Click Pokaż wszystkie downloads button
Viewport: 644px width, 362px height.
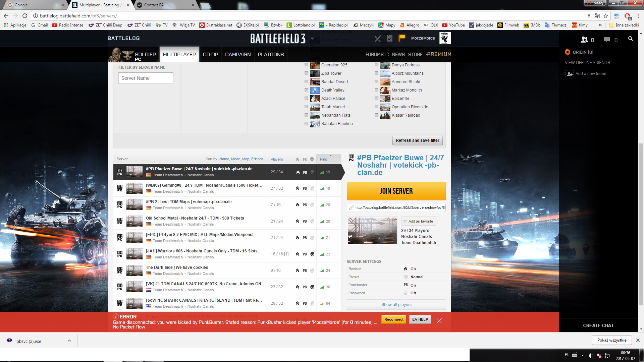click(x=612, y=340)
